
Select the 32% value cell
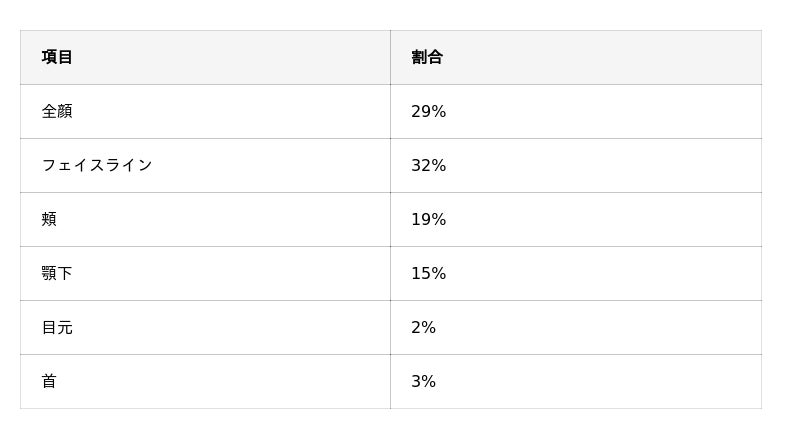click(x=428, y=165)
